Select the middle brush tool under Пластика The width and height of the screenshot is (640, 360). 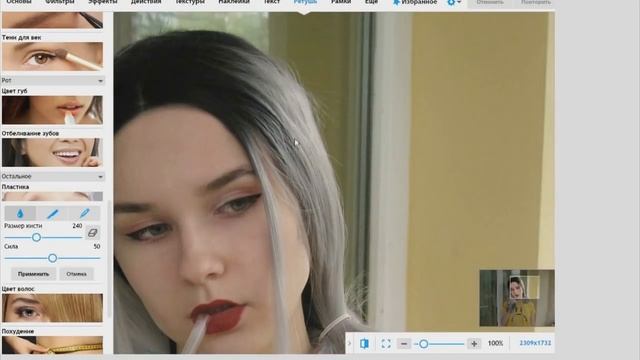pyautogui.click(x=52, y=213)
